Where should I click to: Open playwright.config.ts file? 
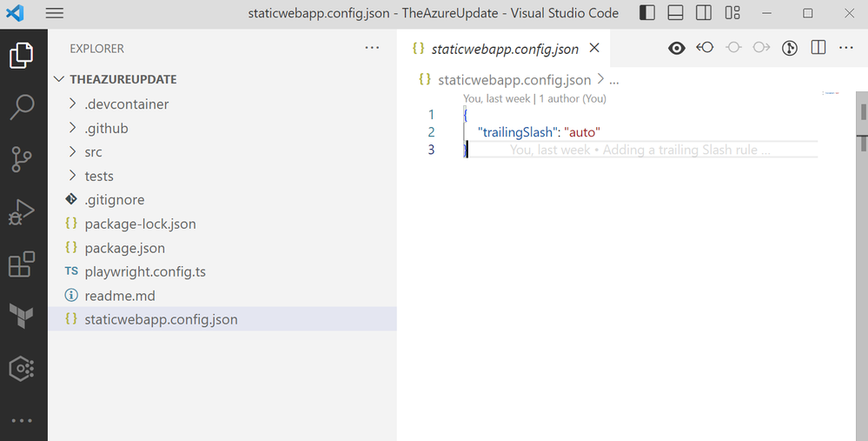pyautogui.click(x=222, y=271)
